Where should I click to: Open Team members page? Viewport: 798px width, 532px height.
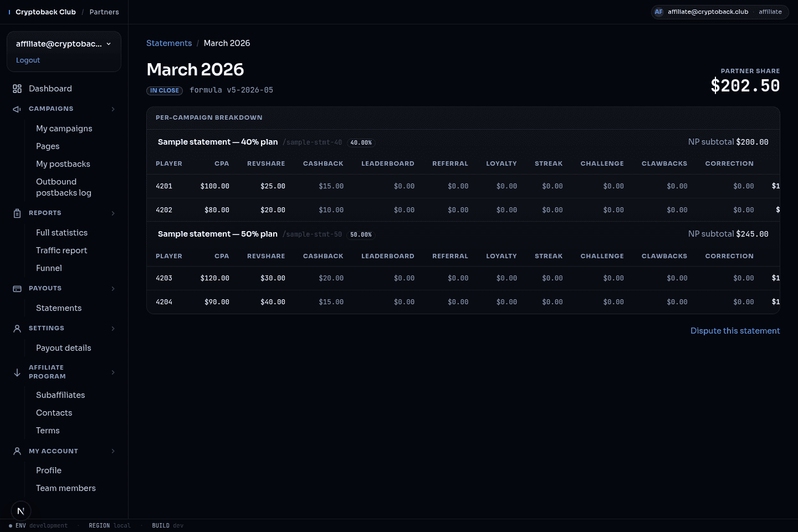(x=66, y=488)
